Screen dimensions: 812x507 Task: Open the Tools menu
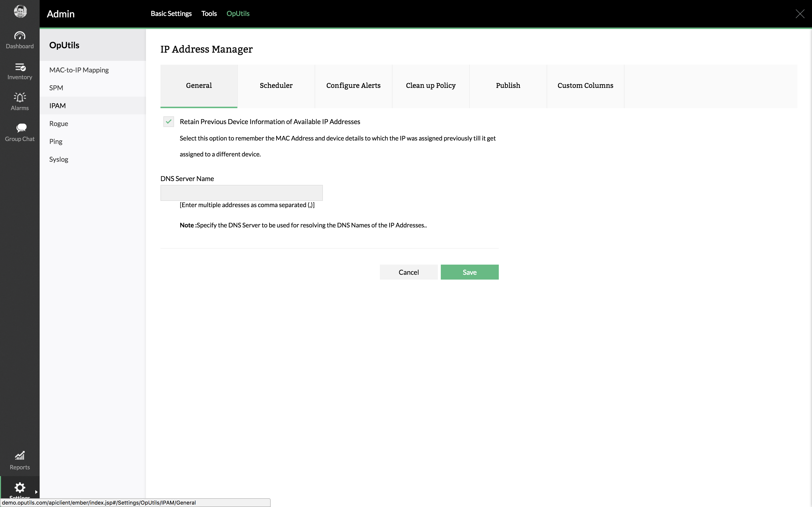(x=209, y=14)
